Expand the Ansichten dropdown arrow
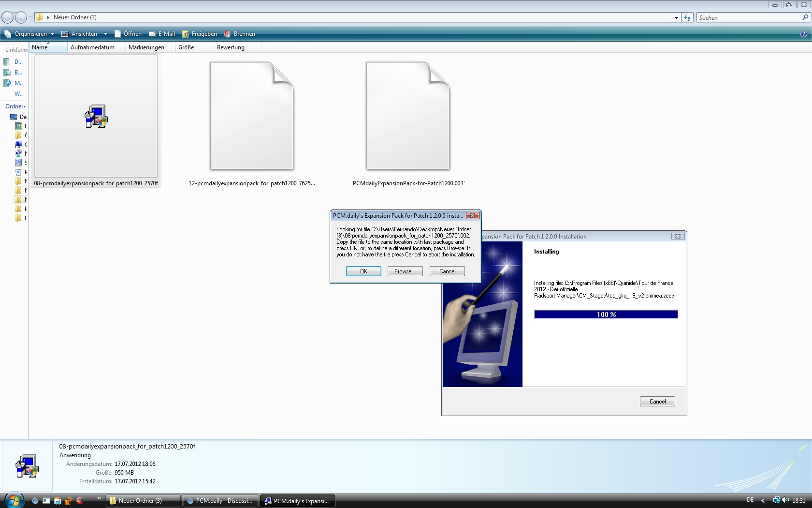The width and height of the screenshot is (812, 508). [x=105, y=34]
